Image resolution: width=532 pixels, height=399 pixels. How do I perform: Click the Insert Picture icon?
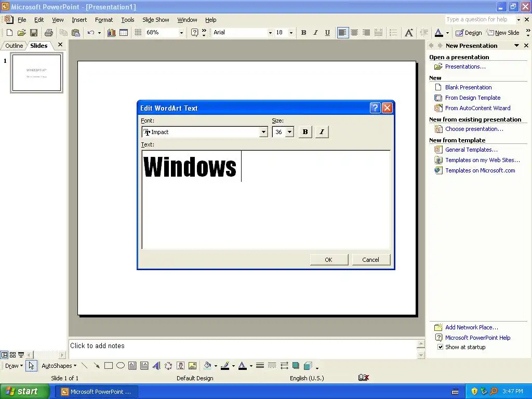click(192, 366)
